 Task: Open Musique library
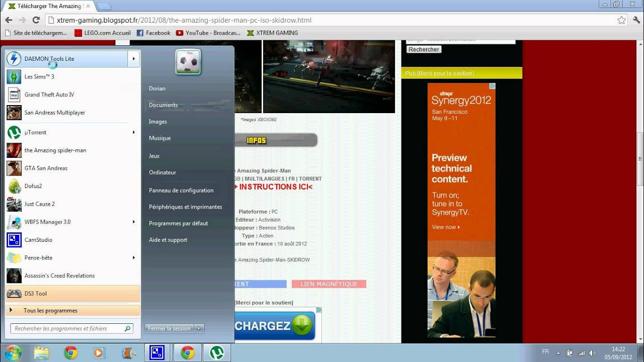pos(159,138)
